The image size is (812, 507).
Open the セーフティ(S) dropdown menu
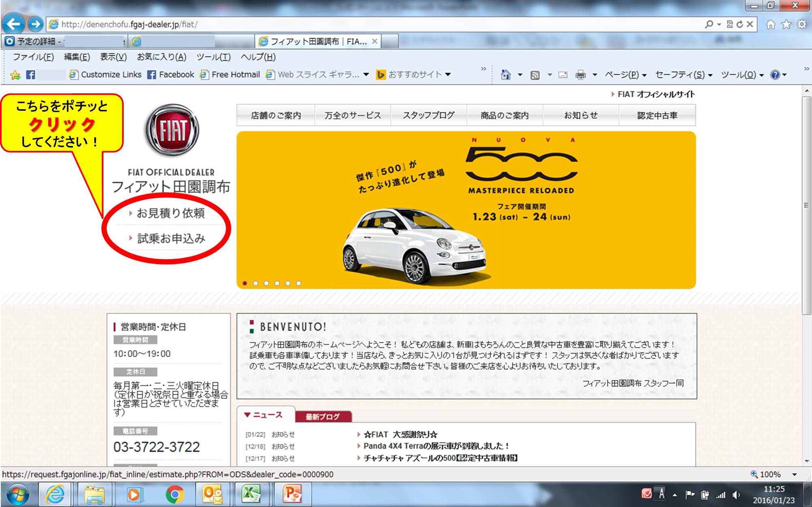pos(683,75)
